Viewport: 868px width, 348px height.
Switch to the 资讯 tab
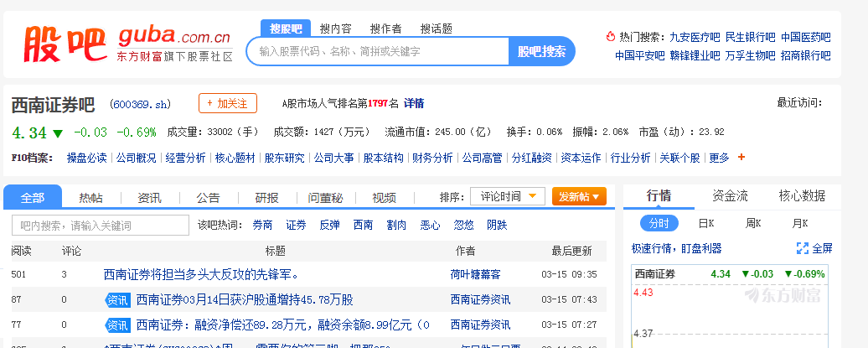[149, 198]
